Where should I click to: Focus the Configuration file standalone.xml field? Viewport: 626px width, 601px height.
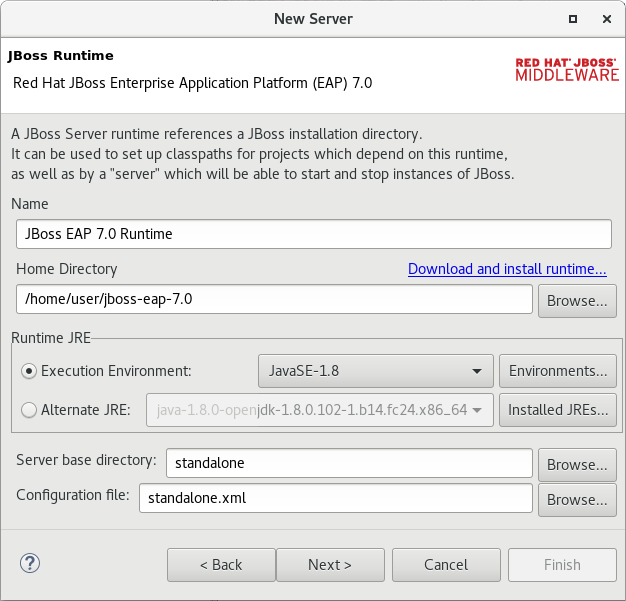tap(336, 498)
